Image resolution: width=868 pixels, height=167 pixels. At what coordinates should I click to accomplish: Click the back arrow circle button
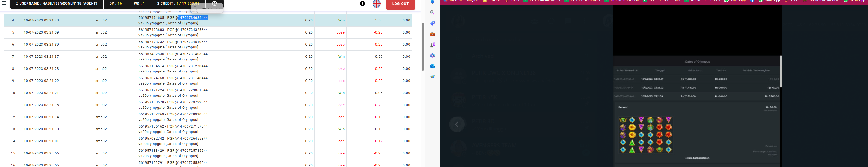tap(457, 124)
